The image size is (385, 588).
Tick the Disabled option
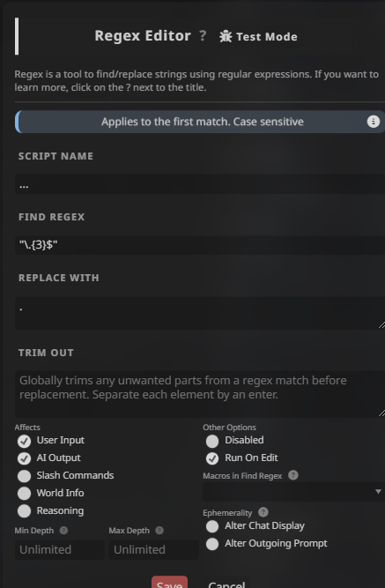(212, 441)
